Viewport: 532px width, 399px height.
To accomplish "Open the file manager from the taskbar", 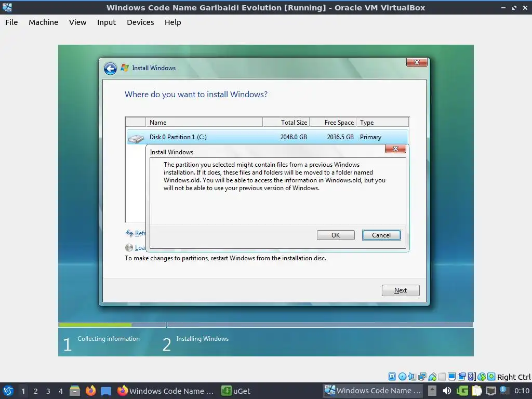I will 75,391.
